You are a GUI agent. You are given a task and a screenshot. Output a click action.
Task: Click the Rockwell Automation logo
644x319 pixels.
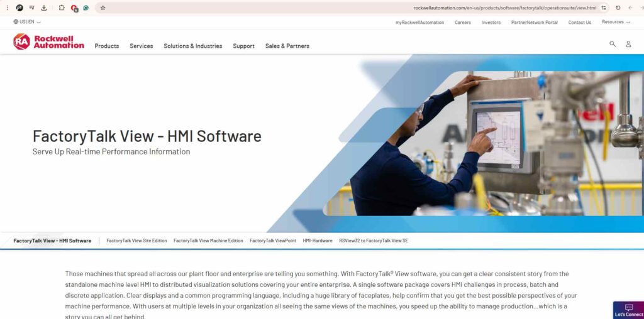pyautogui.click(x=48, y=42)
